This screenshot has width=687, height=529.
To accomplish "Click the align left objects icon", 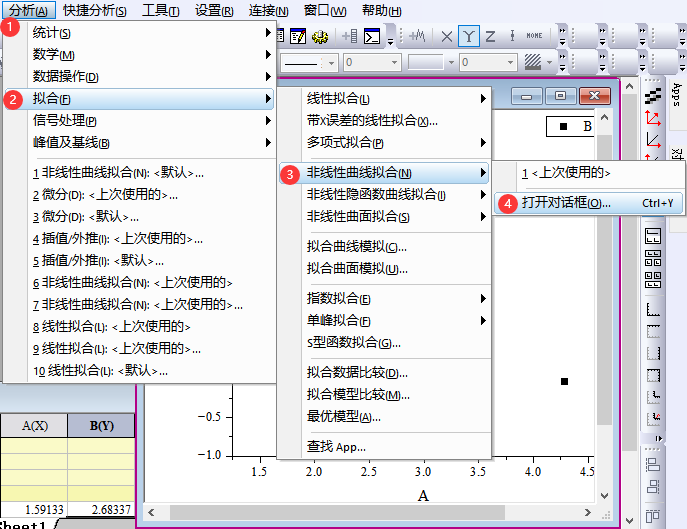I will coord(653,464).
